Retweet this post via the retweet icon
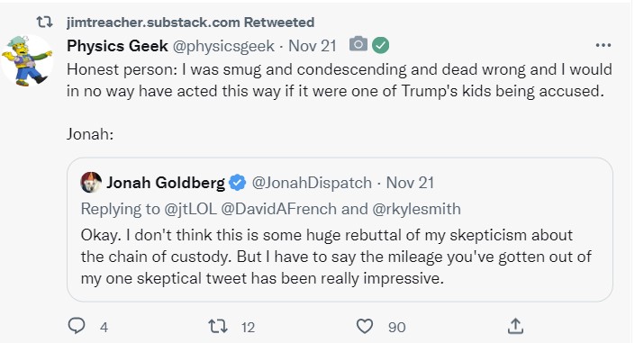Screen dimensions: 644x343 [x=218, y=327]
